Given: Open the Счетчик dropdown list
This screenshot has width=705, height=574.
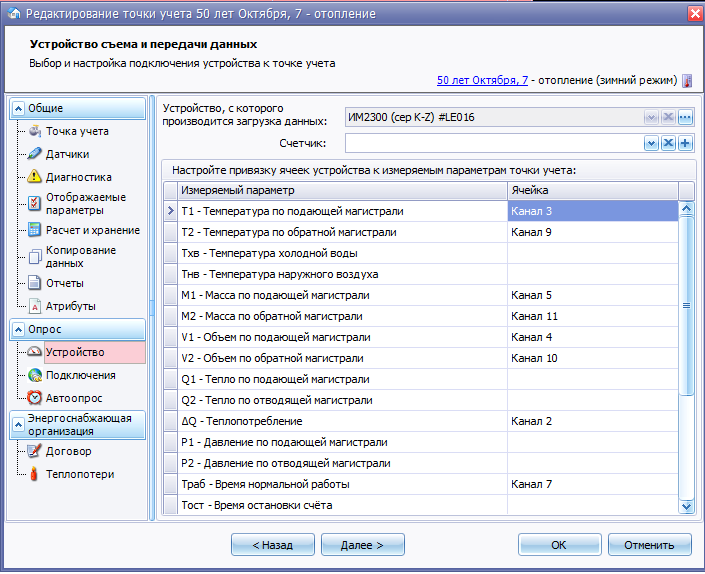Looking at the screenshot, I should point(651,143).
